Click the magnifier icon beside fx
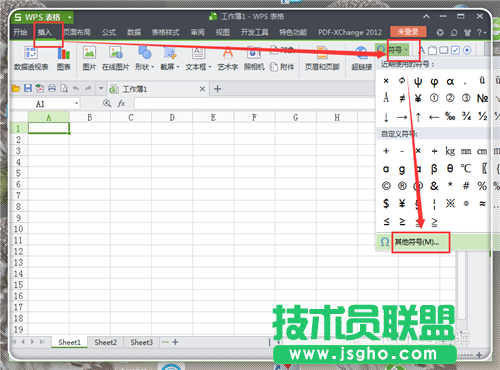 (107, 103)
